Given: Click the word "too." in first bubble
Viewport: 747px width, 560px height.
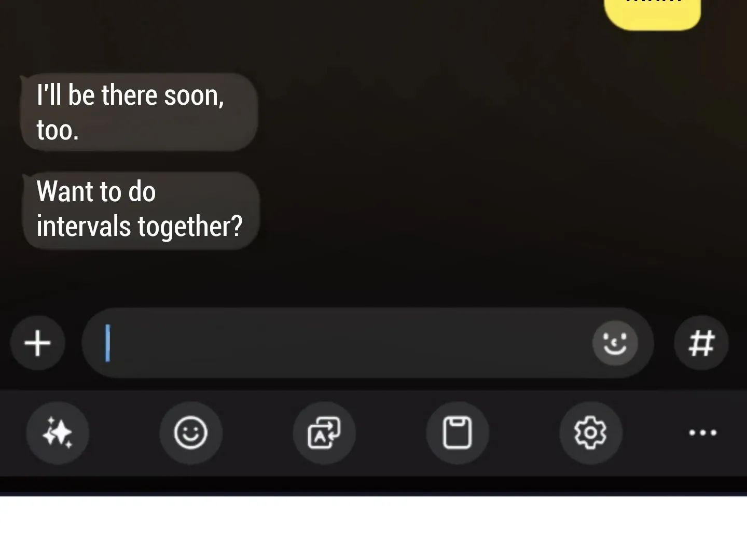Looking at the screenshot, I should point(58,130).
